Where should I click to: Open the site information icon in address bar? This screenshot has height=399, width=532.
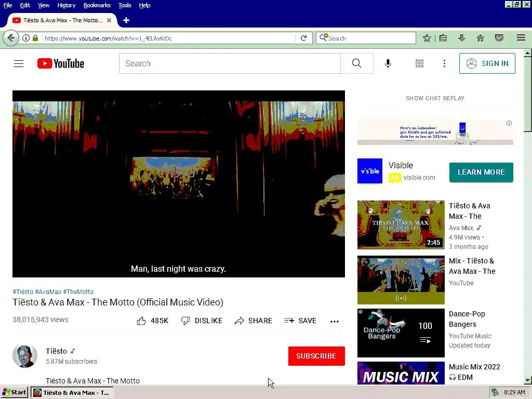(26, 38)
